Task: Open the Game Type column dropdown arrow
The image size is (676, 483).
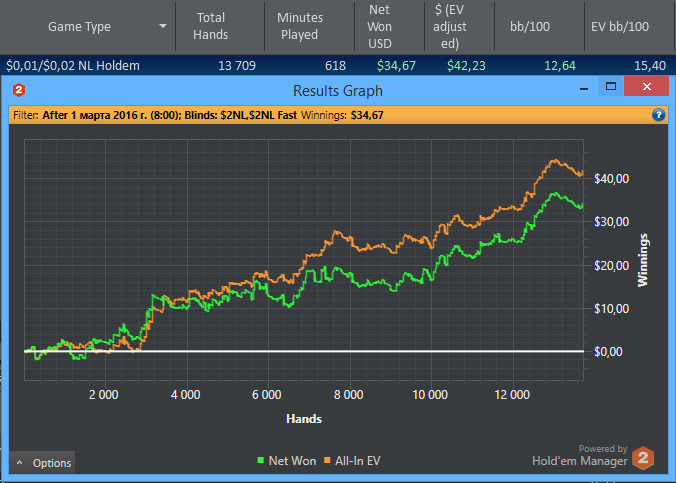Action: pos(163,26)
